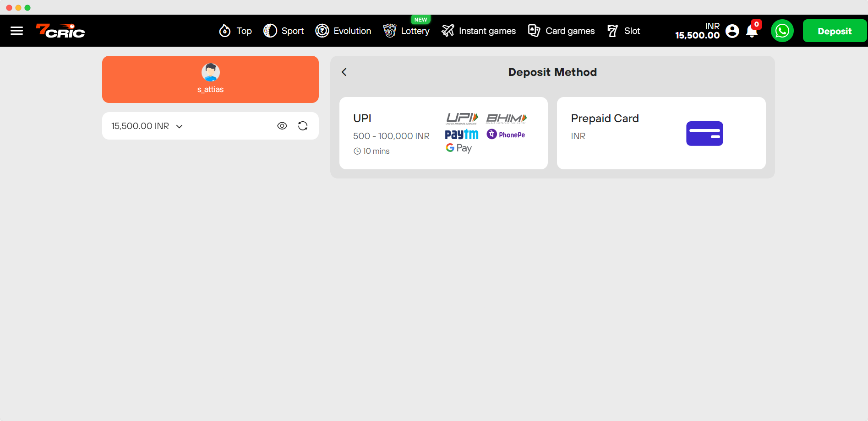Image resolution: width=868 pixels, height=421 pixels.
Task: Click the header INR 15,500.00 balance
Action: 698,31
